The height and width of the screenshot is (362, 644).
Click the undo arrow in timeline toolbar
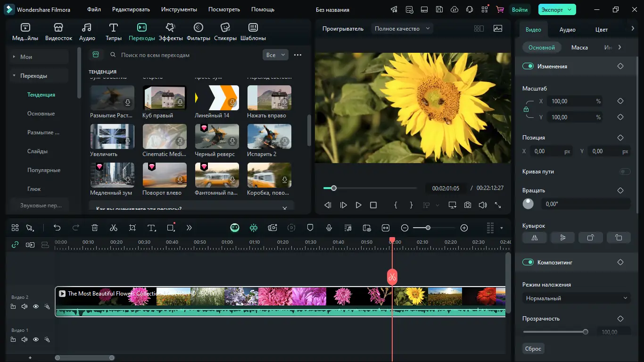(x=57, y=228)
